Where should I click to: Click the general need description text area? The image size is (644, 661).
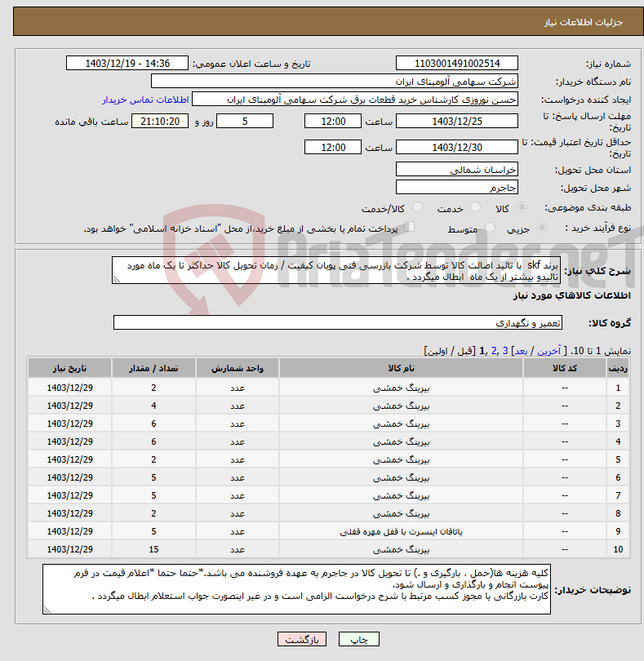tap(336, 271)
